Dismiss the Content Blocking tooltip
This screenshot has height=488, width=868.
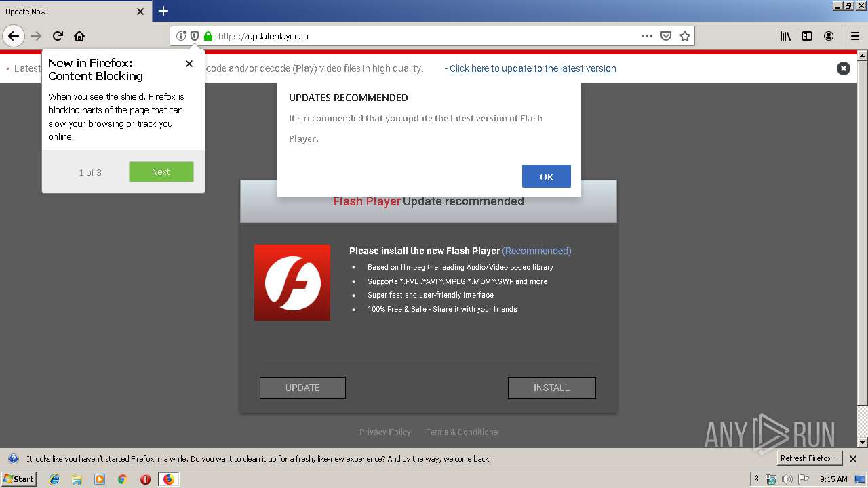189,64
